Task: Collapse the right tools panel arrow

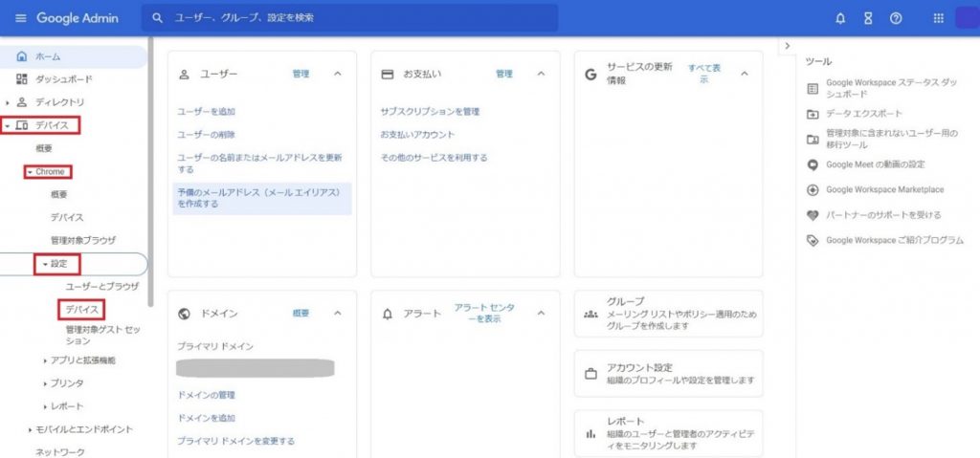Action: pos(786,46)
